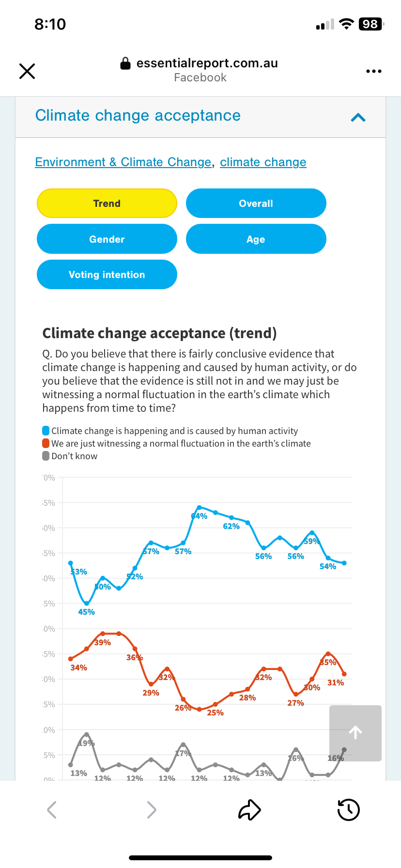The width and height of the screenshot is (401, 868).
Task: Toggle the blue human activity legend swatch
Action: [46, 431]
